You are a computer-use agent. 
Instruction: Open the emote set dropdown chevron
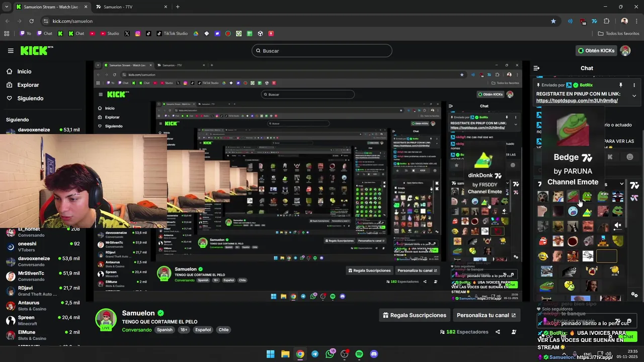pyautogui.click(x=622, y=184)
